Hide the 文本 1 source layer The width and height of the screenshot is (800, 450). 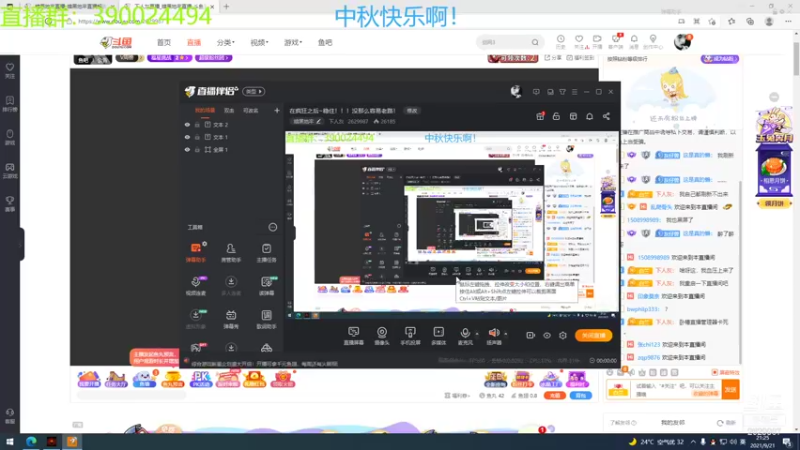pyautogui.click(x=187, y=137)
